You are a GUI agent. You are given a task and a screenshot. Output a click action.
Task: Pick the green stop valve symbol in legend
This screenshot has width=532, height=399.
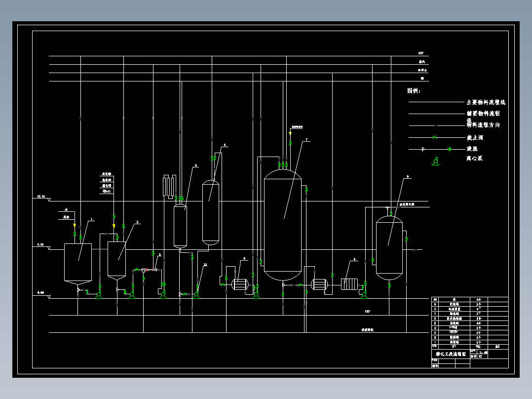coord(435,138)
